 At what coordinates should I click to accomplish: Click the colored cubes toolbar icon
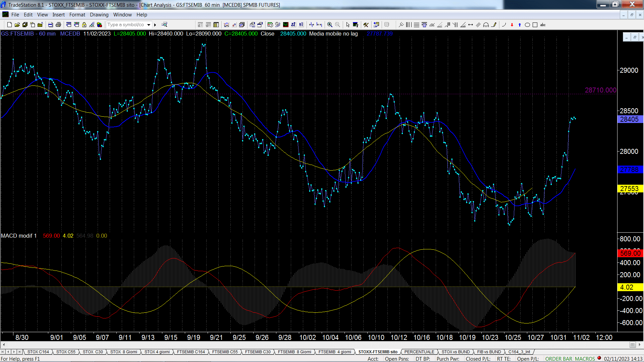tap(100, 25)
